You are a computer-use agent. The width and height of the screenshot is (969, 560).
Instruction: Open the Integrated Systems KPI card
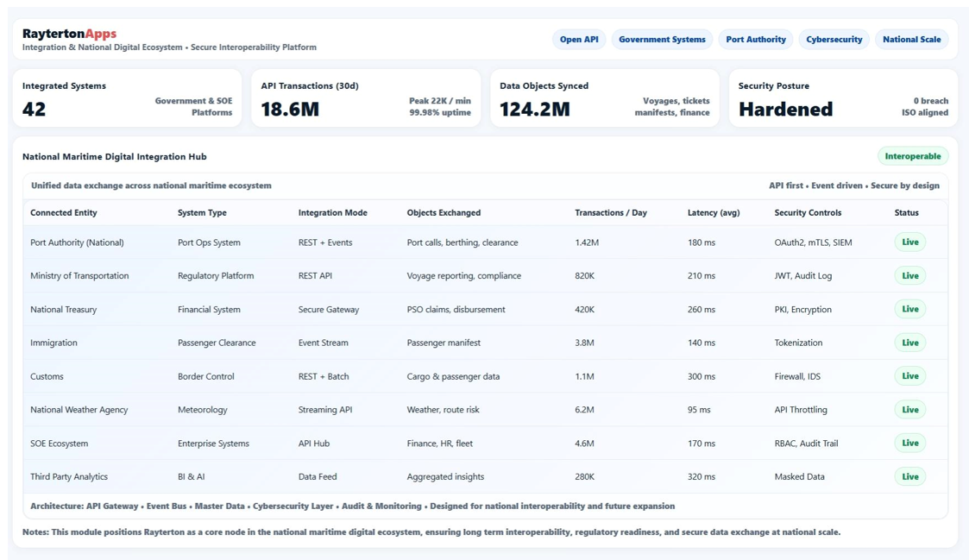point(127,98)
